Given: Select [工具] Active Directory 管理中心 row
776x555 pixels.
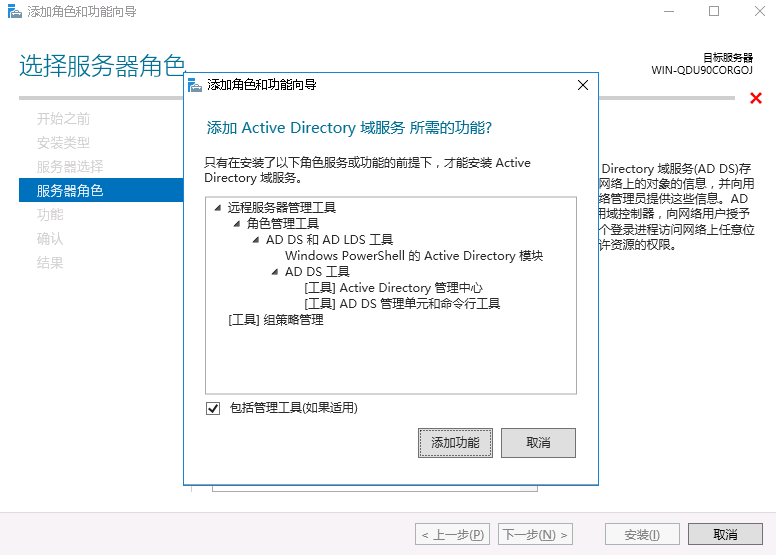Looking at the screenshot, I should [393, 288].
